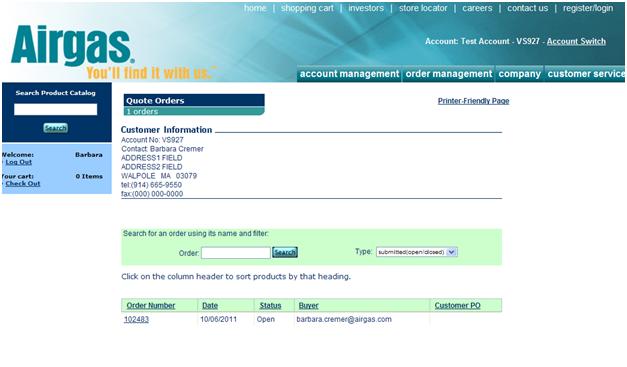Sort orders by Date column

pyautogui.click(x=210, y=305)
